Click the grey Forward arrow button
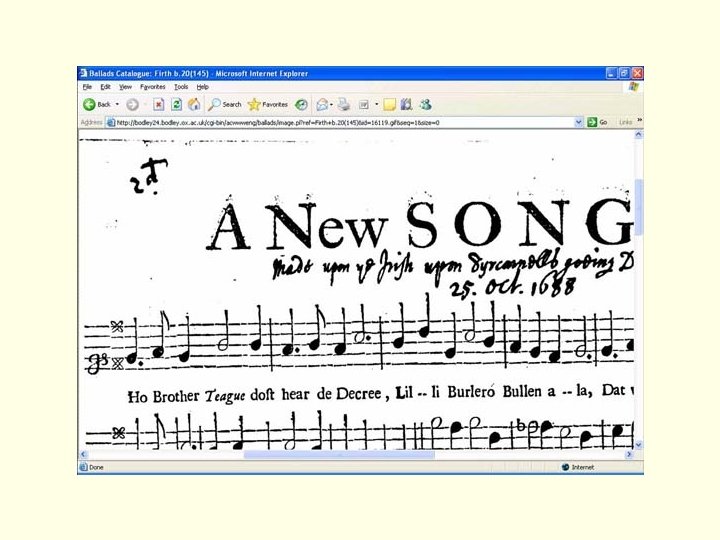This screenshot has height=540, width=720. pos(132,105)
